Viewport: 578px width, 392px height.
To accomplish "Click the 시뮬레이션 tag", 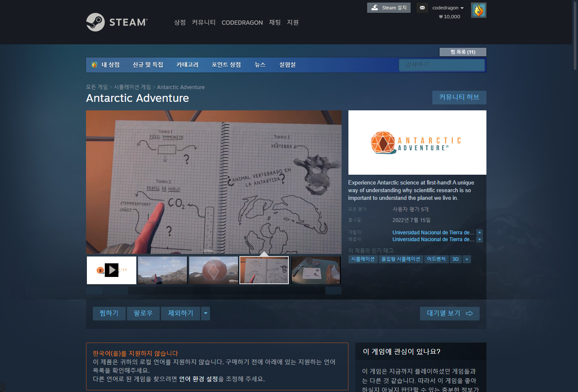I will pos(363,259).
